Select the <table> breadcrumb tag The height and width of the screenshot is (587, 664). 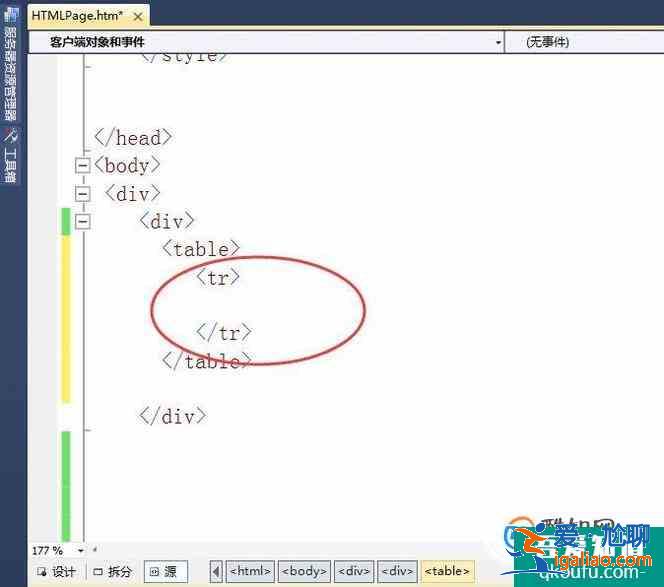tap(448, 571)
